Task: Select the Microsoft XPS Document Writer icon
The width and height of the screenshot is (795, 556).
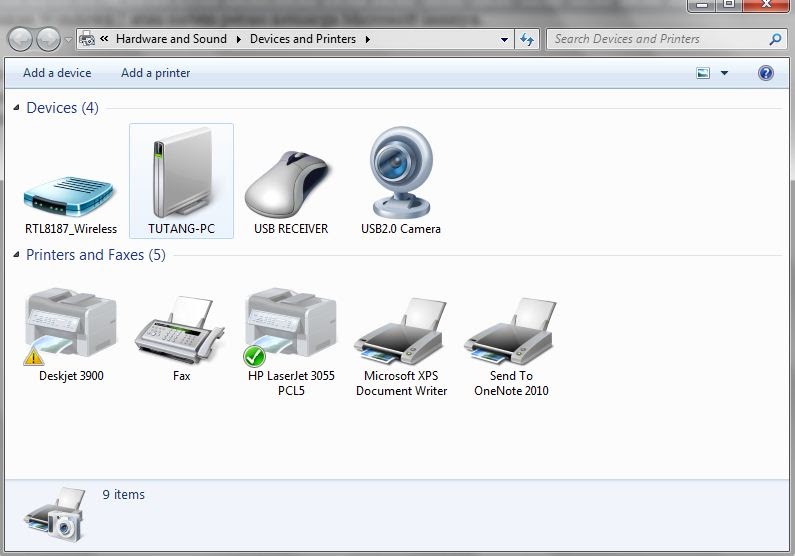Action: point(401,331)
